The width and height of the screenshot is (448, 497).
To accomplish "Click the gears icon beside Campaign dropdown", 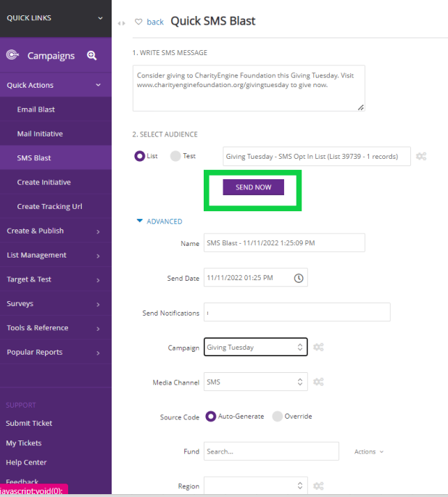I will point(318,347).
